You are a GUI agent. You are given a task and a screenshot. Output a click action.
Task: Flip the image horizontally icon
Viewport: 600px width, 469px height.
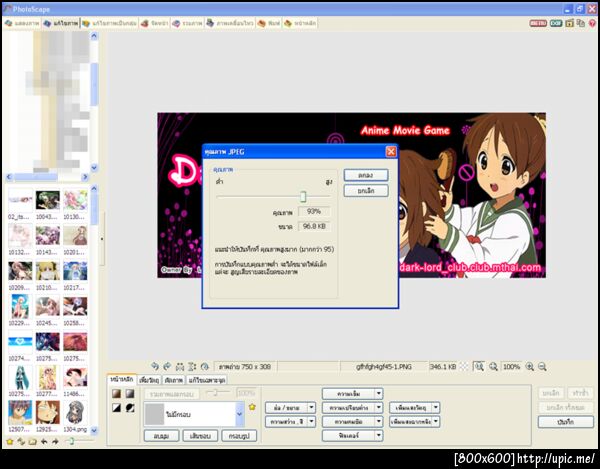click(180, 366)
